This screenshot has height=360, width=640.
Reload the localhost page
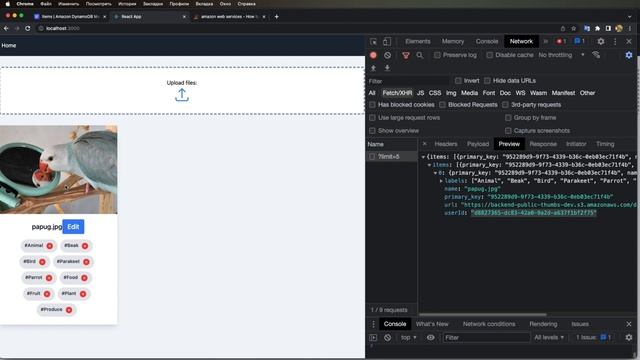point(28,28)
